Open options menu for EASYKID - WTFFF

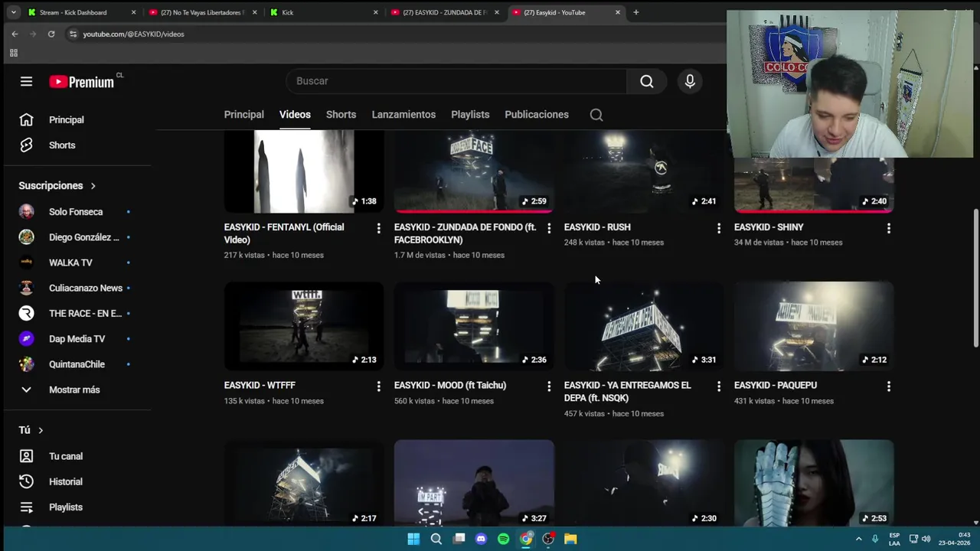[378, 386]
